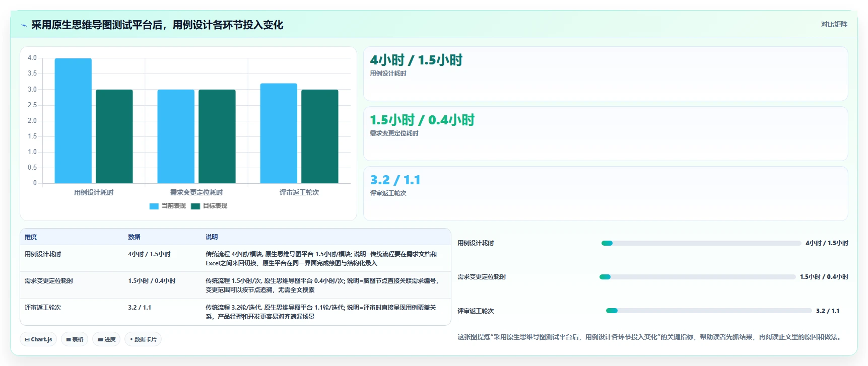868x366 pixels.
Task: Click the progress value 3.2 / 1.1
Action: (828, 311)
